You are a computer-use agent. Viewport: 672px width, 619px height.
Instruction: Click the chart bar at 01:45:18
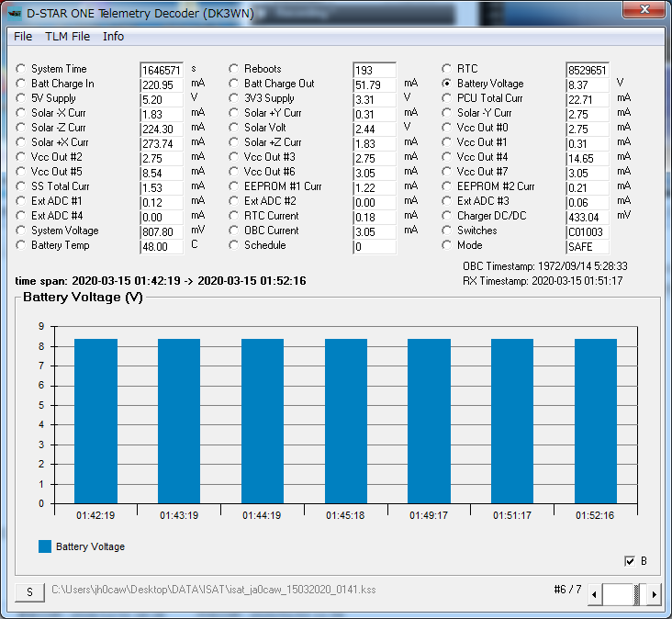pos(346,421)
